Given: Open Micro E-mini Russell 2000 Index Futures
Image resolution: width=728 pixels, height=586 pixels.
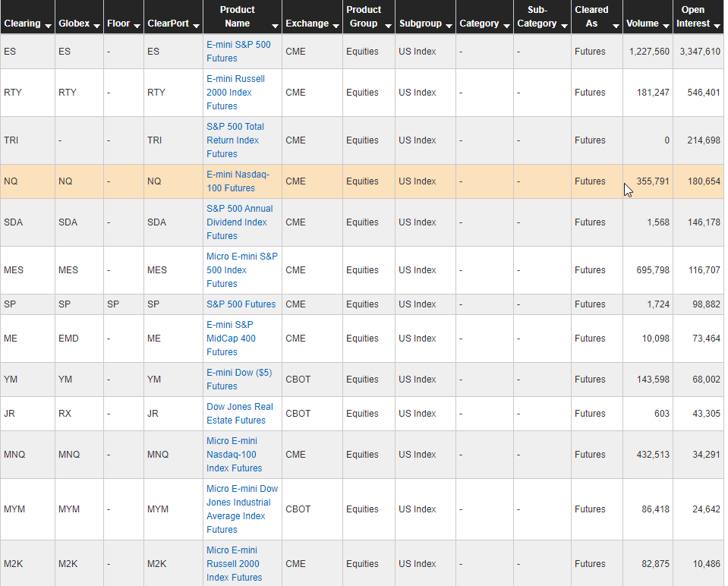Looking at the screenshot, I should 235,564.
